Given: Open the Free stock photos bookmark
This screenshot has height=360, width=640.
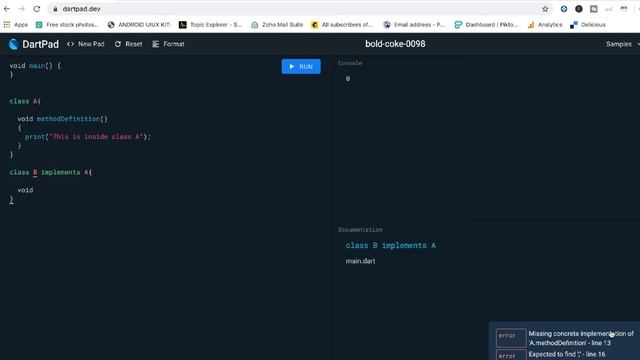Looking at the screenshot, I should pos(67,24).
